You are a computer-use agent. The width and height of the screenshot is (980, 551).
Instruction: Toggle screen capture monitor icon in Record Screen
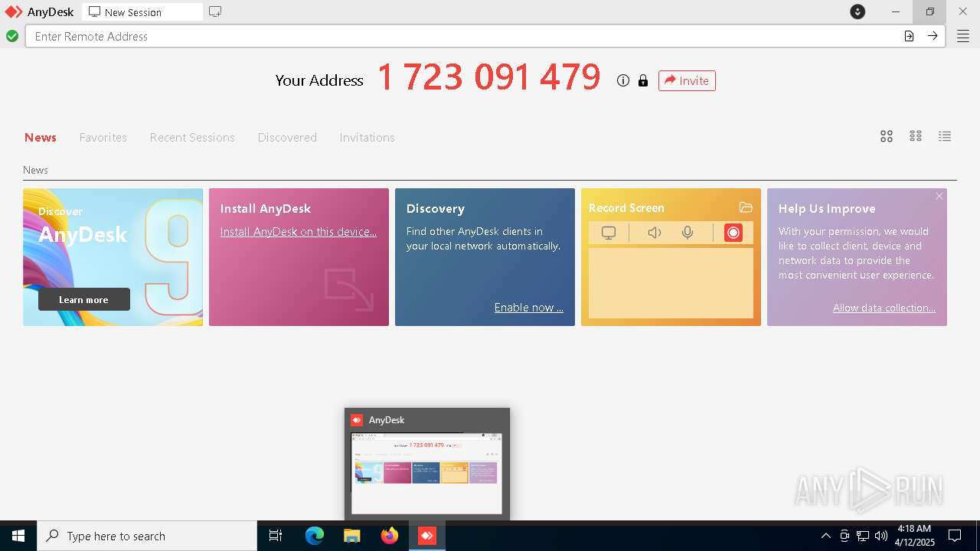pyautogui.click(x=609, y=233)
